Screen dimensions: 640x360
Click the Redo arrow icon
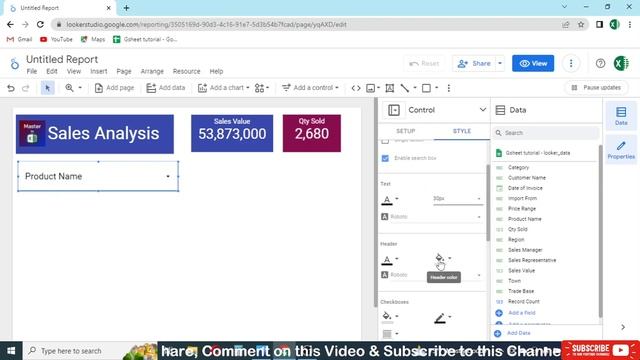(26, 88)
